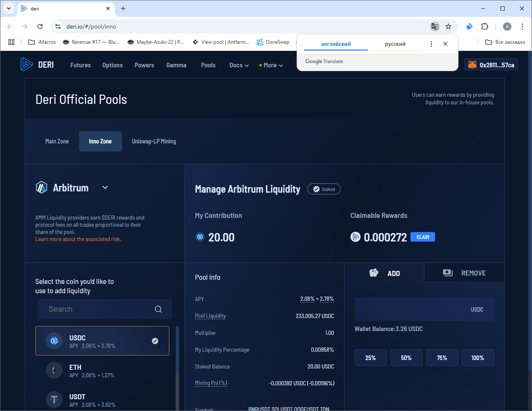Reload the deri.io page
Screen dimensions: 532x411
(x=40, y=27)
